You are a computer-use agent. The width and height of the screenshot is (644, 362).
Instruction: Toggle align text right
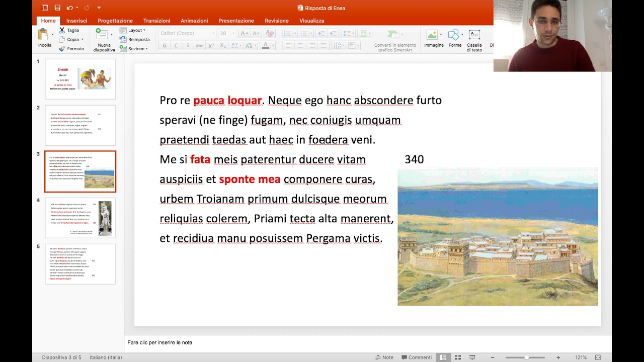coord(312,46)
